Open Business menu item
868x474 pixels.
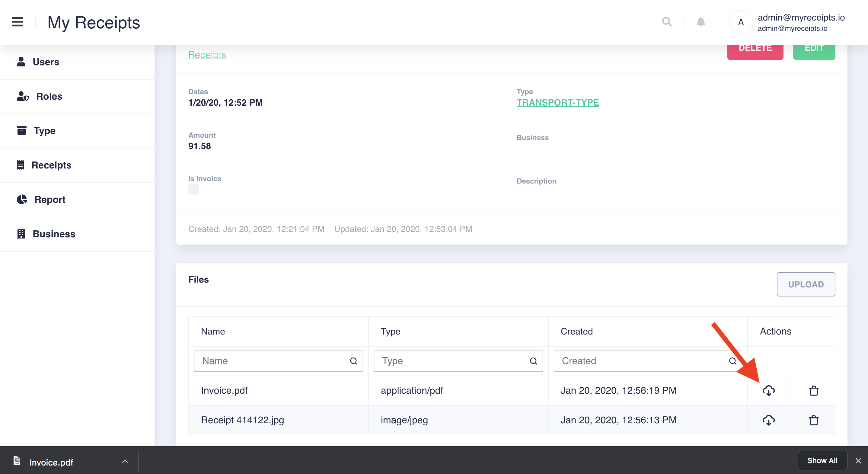(77, 234)
